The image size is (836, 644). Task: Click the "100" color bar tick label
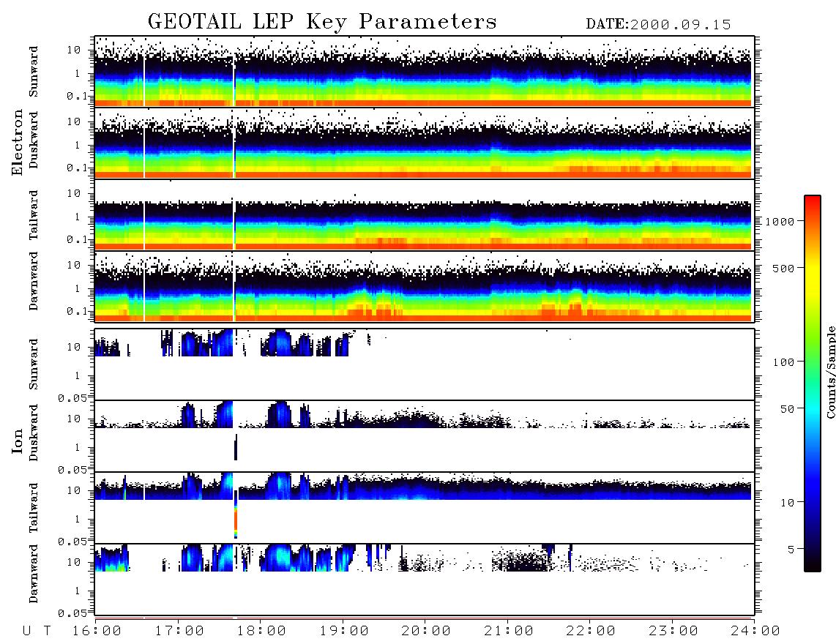click(x=784, y=362)
